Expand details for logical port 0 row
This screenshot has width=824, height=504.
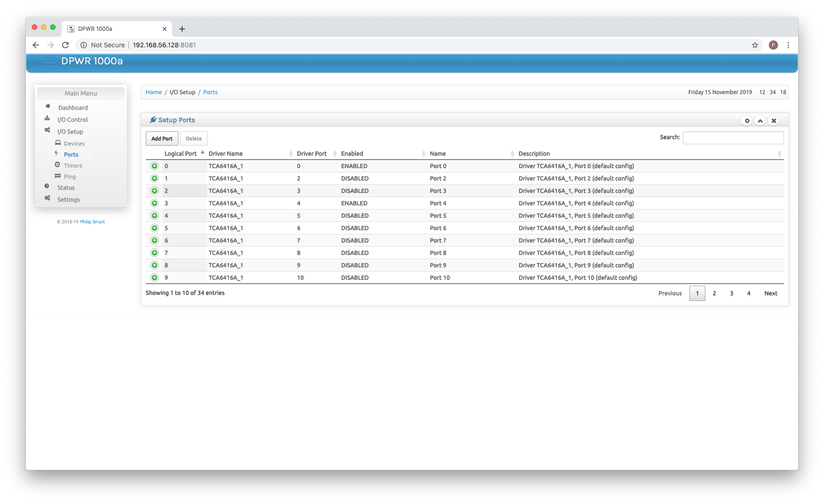point(154,166)
